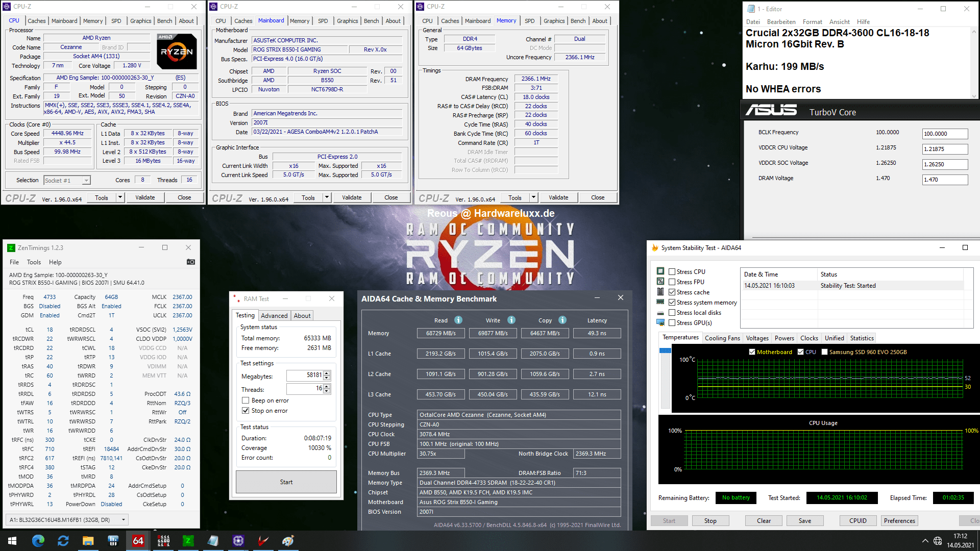Click the Preferences button in AIDA64
This screenshot has height=551, width=980.
[899, 521]
